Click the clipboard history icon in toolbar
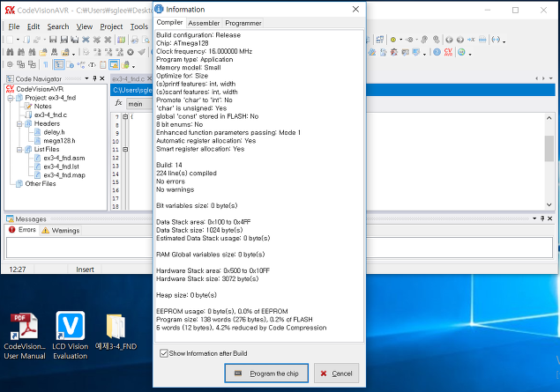 103,64
